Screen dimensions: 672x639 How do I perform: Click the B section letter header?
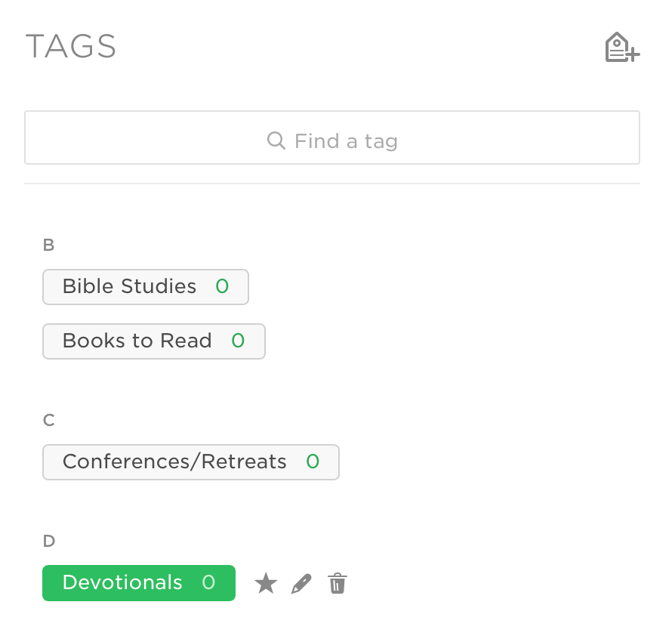[x=49, y=245]
